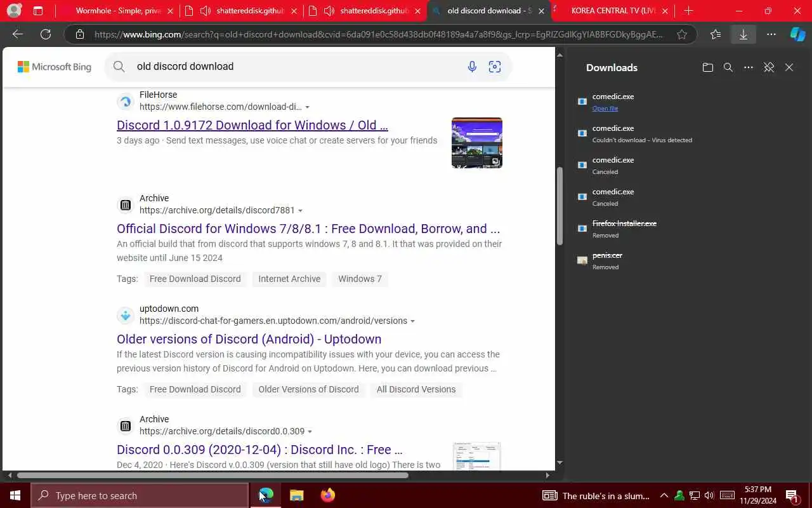Open the Copilot sidebar icon

(x=797, y=34)
